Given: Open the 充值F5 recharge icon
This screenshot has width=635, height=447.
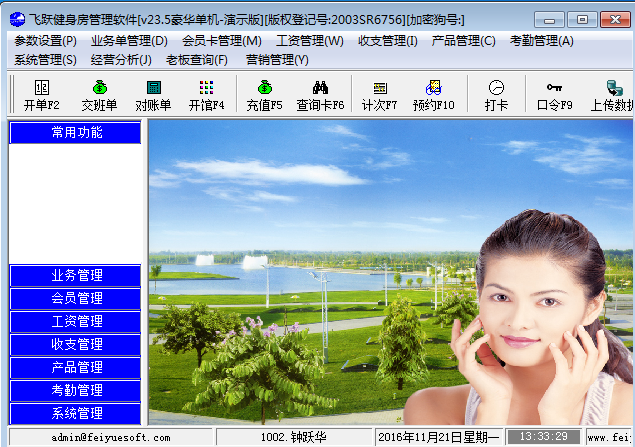Looking at the screenshot, I should point(264,96).
